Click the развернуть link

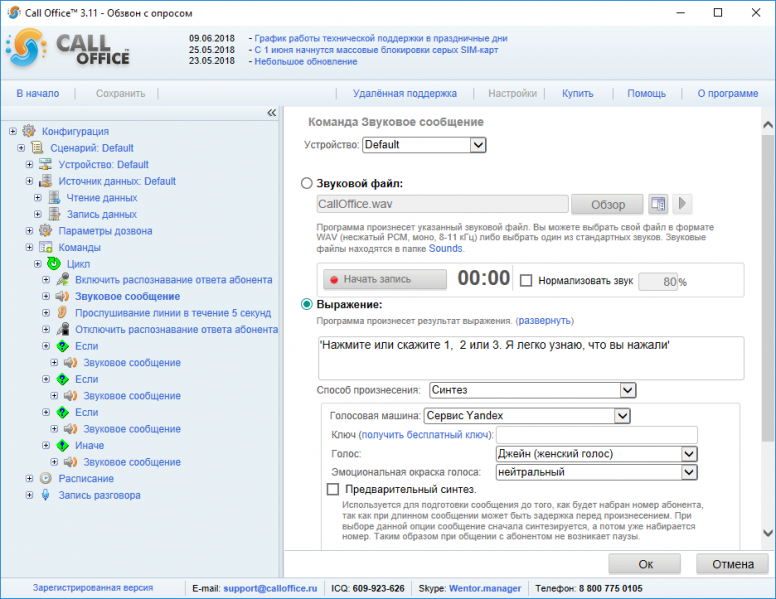pos(544,321)
